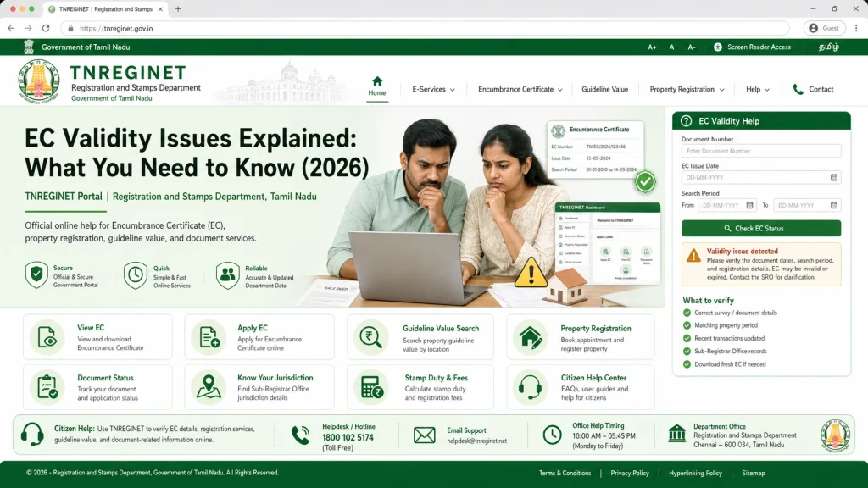Open a new browser tab
Screen dimensions: 868x488
click(178, 8)
